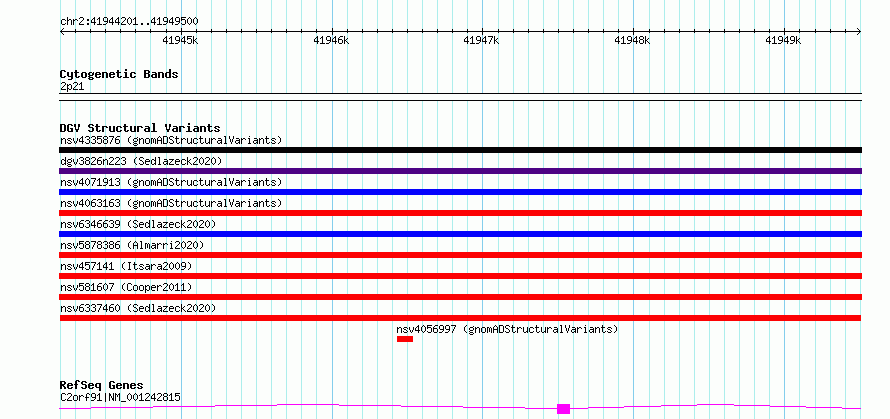Open the C2orf91|NM_001242815 gene label
This screenshot has height=419, width=890.
[x=120, y=397]
